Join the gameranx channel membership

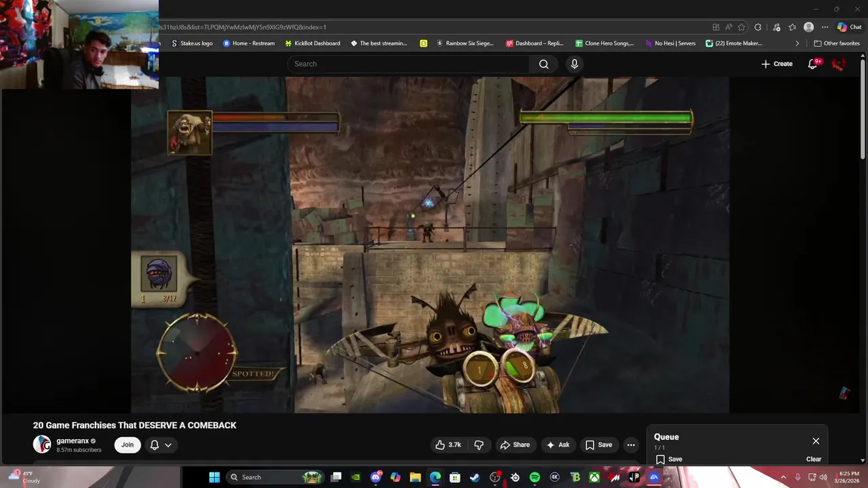(x=127, y=445)
